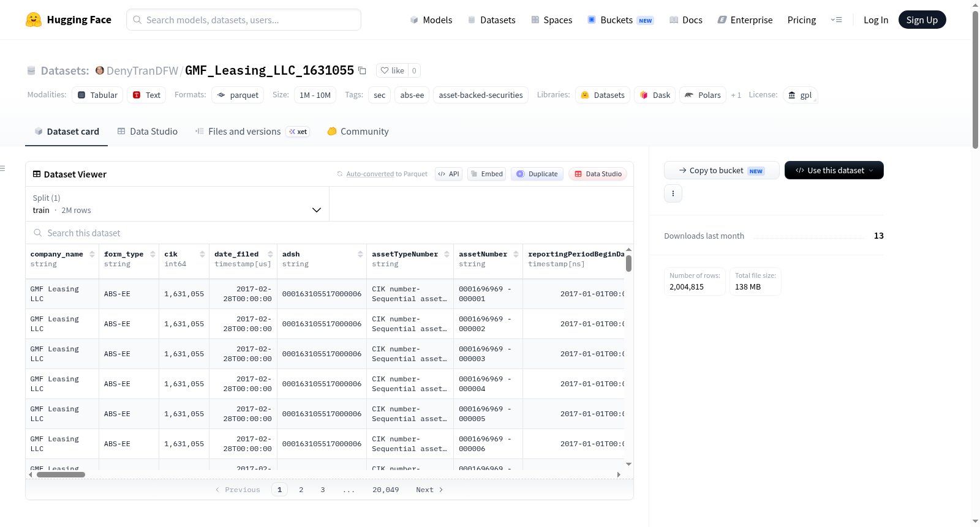Open the Tabular modality tag
This screenshot has height=527, width=980.
point(97,95)
